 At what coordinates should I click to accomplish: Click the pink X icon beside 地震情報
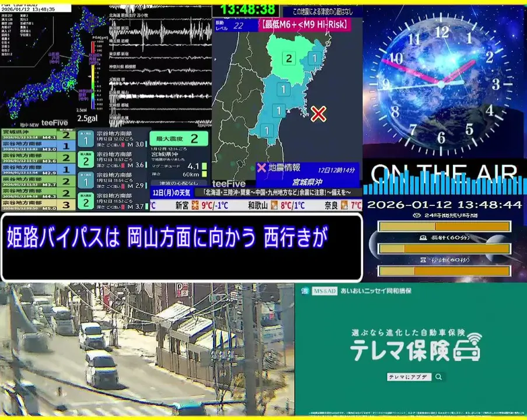(261, 167)
